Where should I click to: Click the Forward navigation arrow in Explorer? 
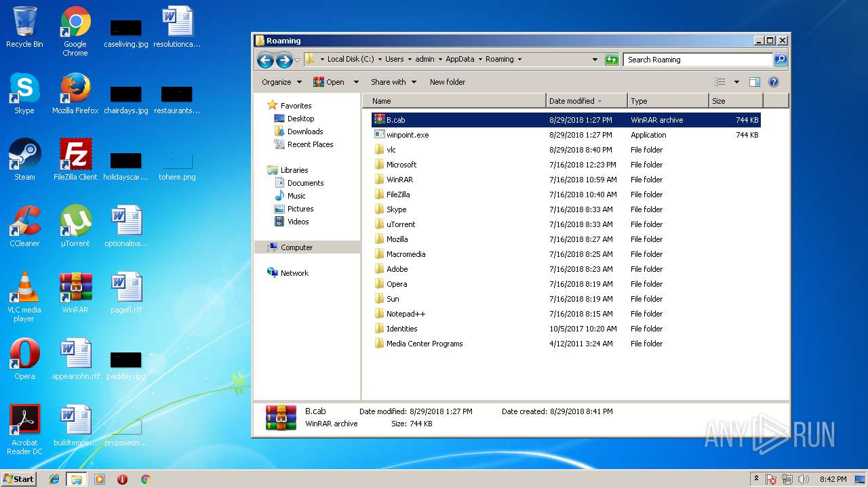284,60
